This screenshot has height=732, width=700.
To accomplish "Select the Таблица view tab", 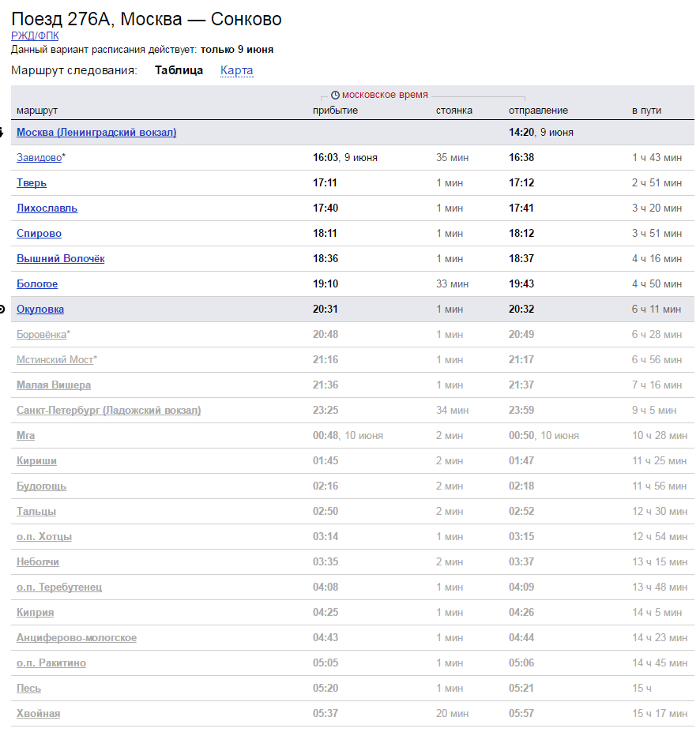I will click(179, 70).
